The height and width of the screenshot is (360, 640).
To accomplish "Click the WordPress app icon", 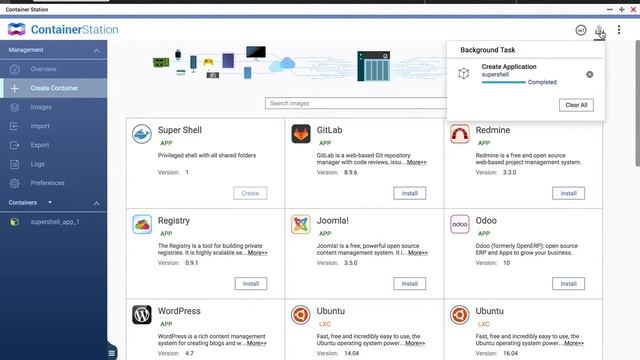I will [x=142, y=315].
